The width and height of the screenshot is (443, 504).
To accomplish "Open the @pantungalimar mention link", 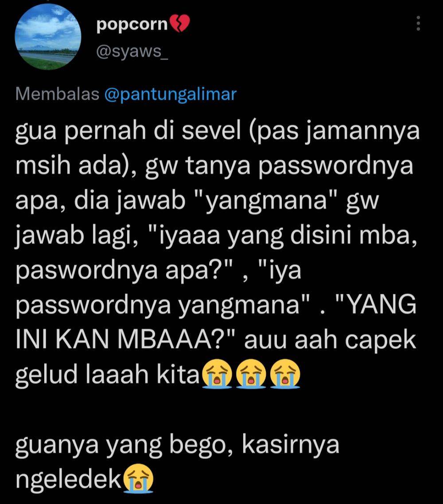I will tap(171, 94).
